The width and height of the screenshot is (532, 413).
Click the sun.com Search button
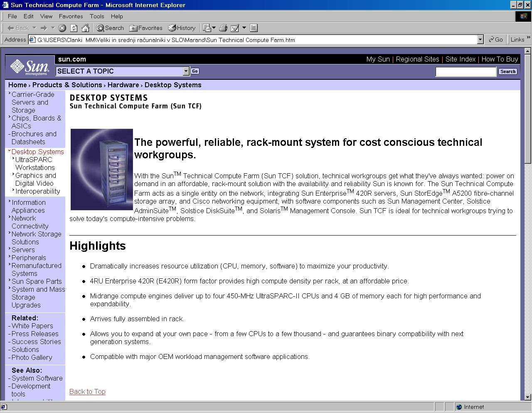(508, 71)
